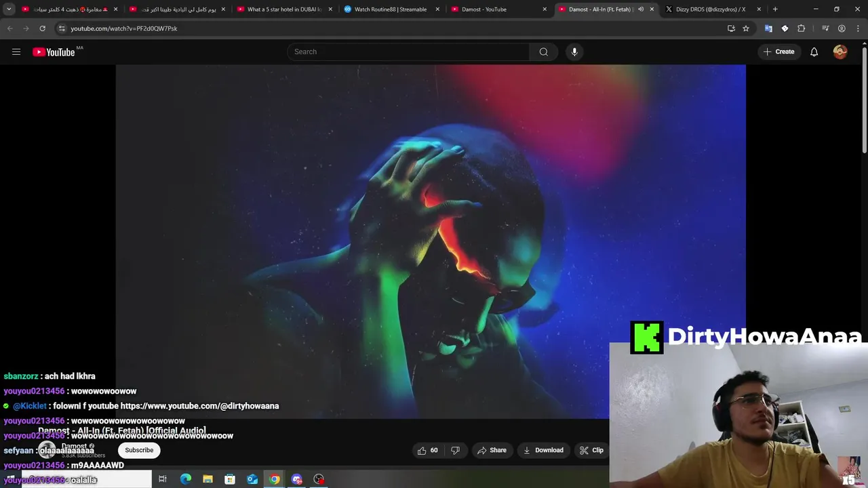Click the video title Damost - All-In
This screenshot has width=868, height=488.
tap(122, 431)
